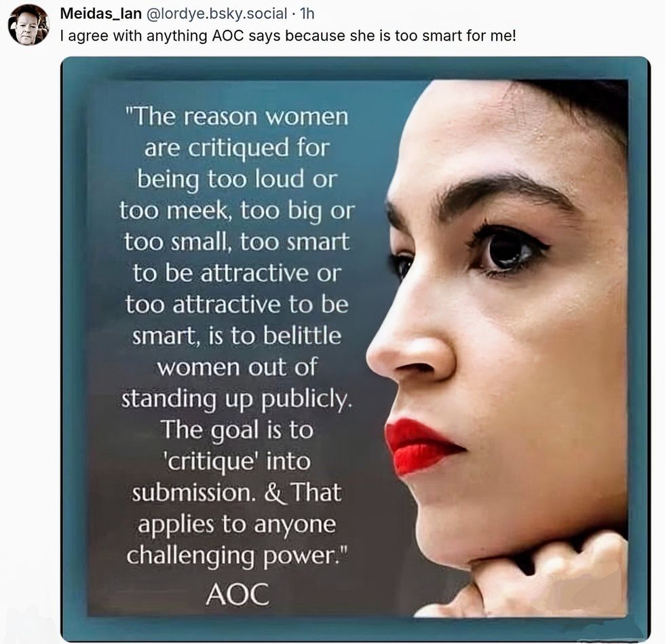
Task: Click the Meidas_Ian display name
Action: pyautogui.click(x=100, y=14)
